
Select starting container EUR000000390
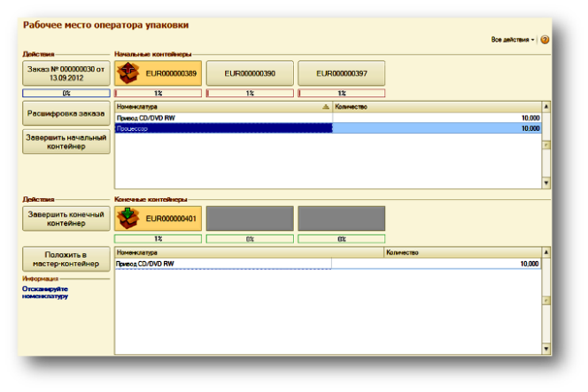coord(250,73)
